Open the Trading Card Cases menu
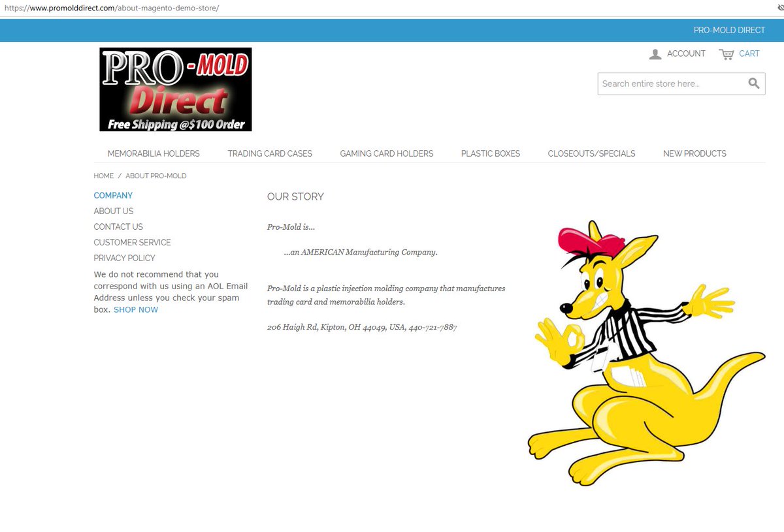Viewport: 784px width, 532px height. click(x=270, y=153)
